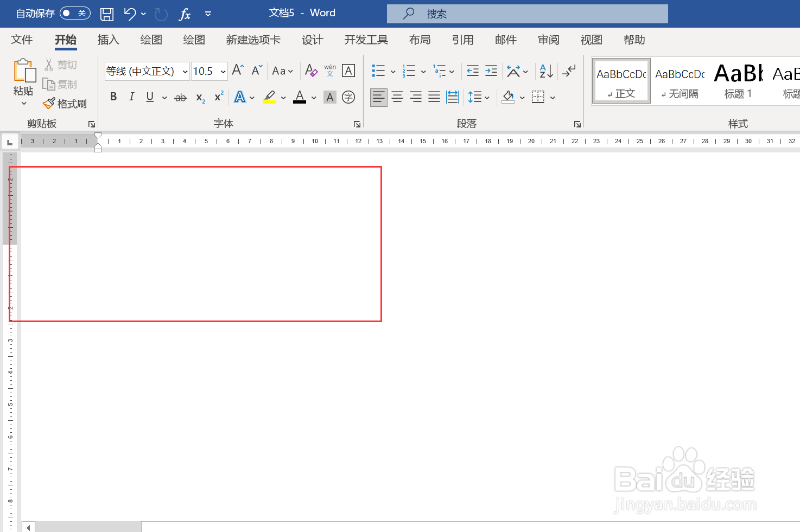Open the Asian layout (中文版式) icon
800x532 pixels.
[x=513, y=70]
